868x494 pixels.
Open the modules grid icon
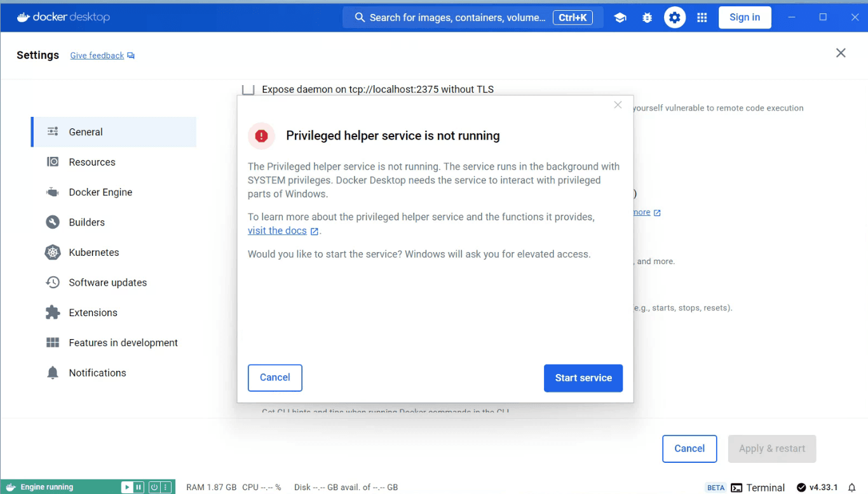tap(702, 17)
